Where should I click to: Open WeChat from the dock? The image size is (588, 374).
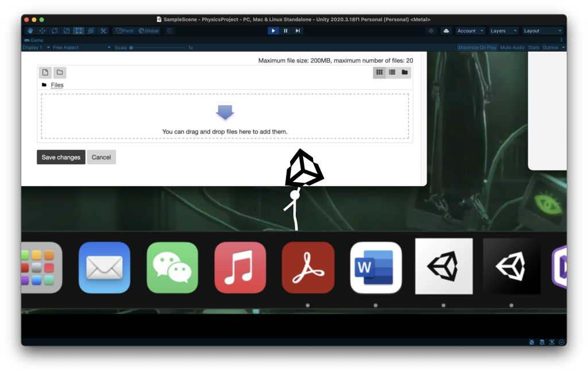coord(172,268)
